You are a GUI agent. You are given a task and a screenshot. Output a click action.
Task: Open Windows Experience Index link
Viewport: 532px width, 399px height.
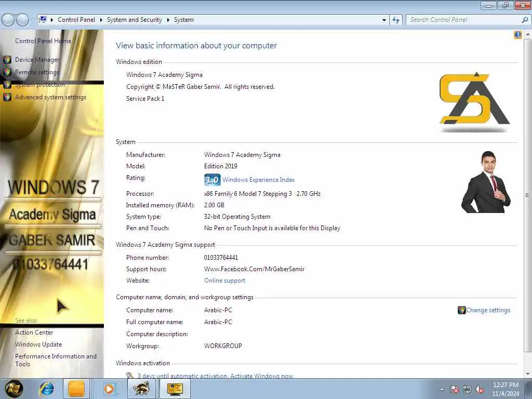(259, 180)
